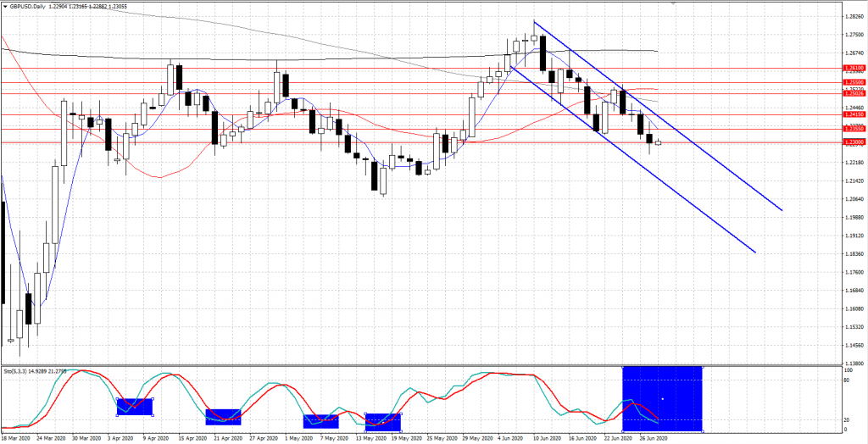Select the blue rectangle near 19 May 2020

pyautogui.click(x=382, y=421)
